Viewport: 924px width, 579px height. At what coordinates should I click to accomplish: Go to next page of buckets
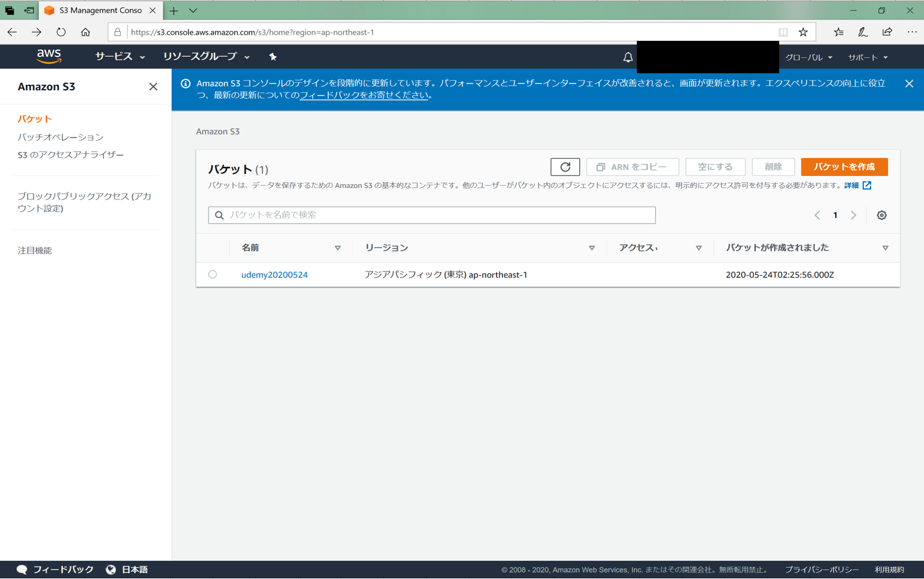tap(853, 215)
